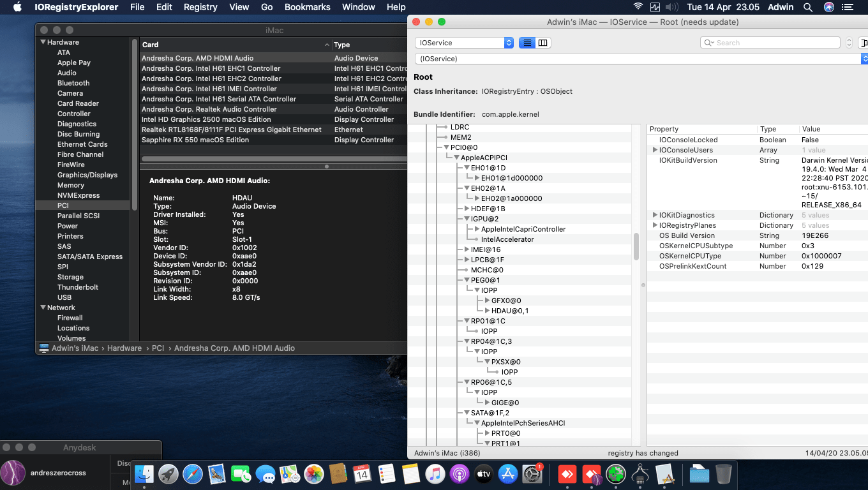The image size is (868, 490).
Task: Collapse the Hardware section in sidebar
Action: click(x=43, y=43)
